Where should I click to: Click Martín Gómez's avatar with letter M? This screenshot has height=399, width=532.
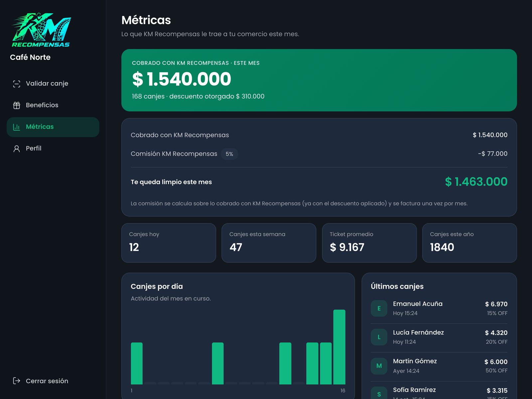click(379, 366)
